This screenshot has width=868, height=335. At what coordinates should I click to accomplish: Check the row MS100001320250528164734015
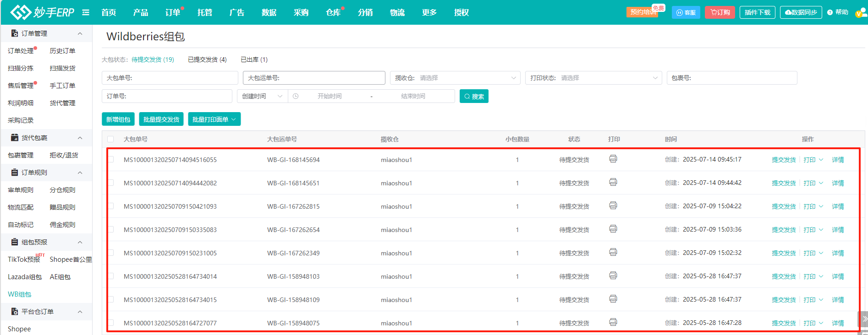click(x=110, y=299)
